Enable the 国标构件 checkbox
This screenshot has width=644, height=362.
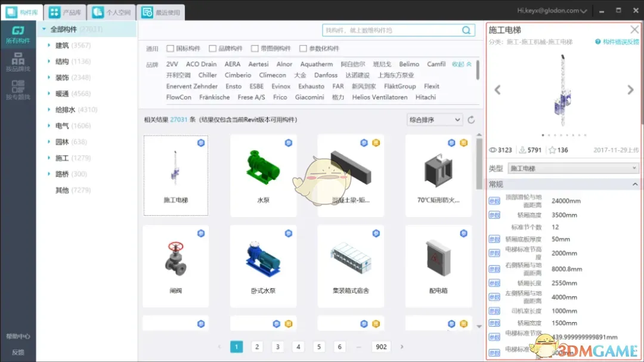[171, 49]
